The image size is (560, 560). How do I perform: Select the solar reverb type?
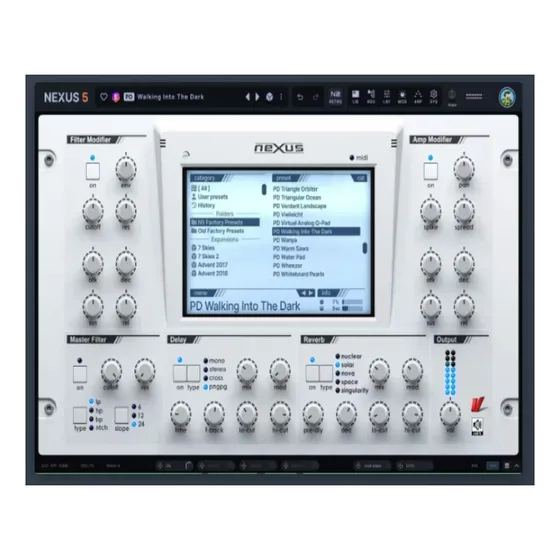coord(345,365)
